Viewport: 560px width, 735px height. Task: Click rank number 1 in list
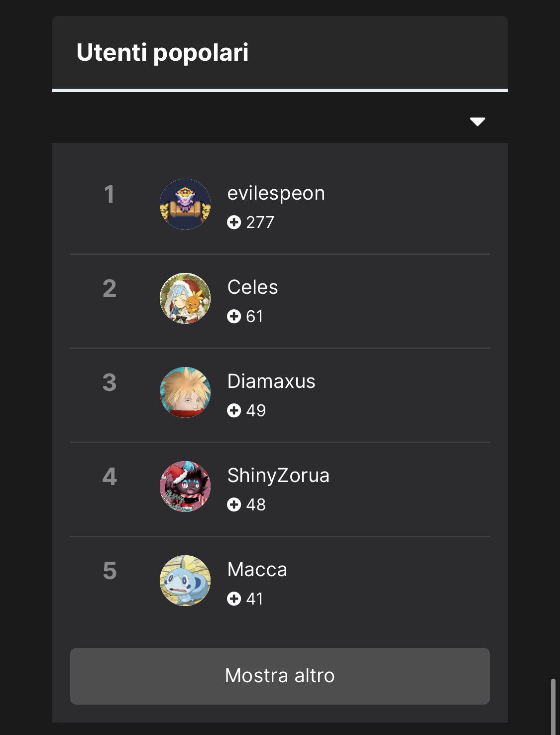tap(109, 194)
